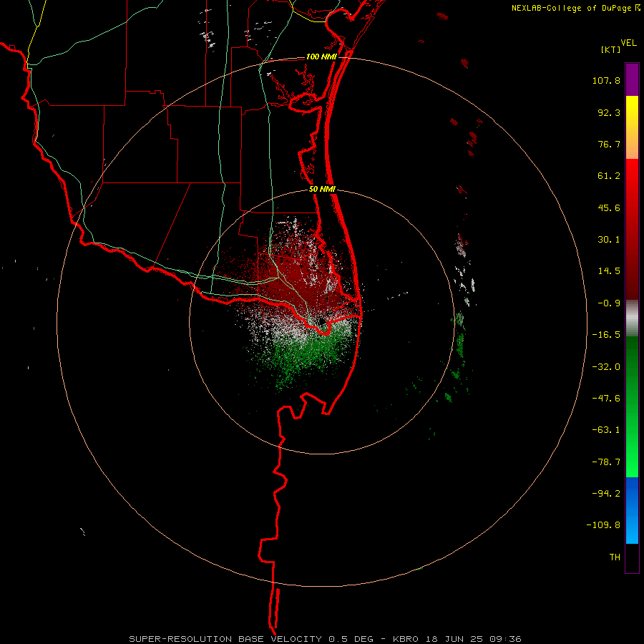
Task: Click the 50 NMI range ring label
Action: (323, 190)
